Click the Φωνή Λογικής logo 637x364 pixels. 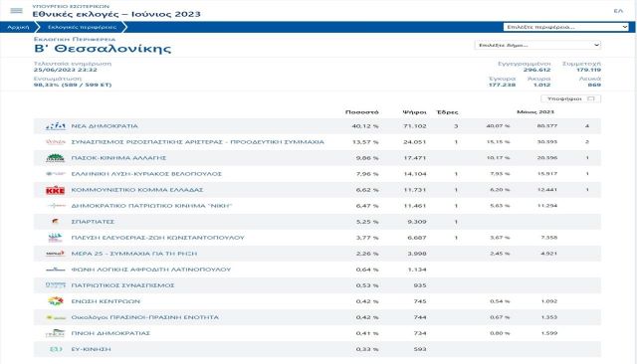pos(56,270)
